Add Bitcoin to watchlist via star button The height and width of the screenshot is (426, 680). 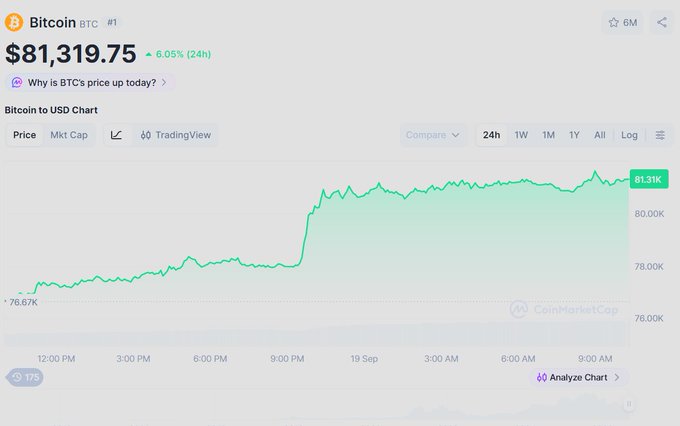pyautogui.click(x=623, y=23)
